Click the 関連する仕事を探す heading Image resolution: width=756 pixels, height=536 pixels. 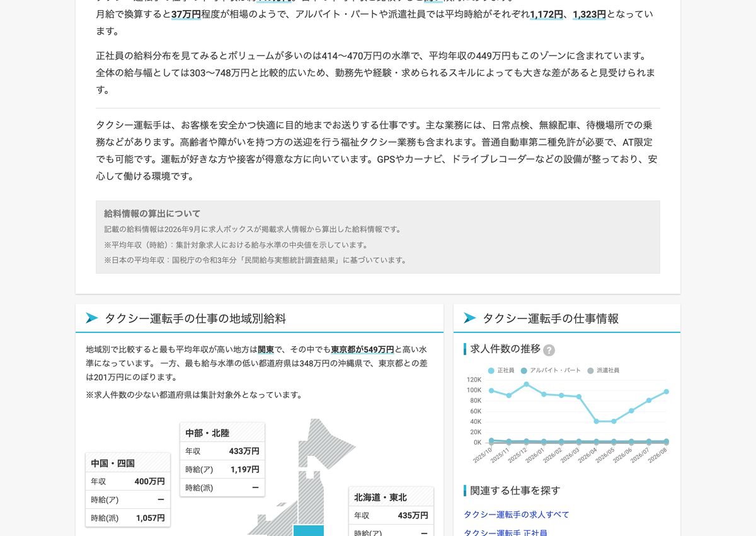515,490
